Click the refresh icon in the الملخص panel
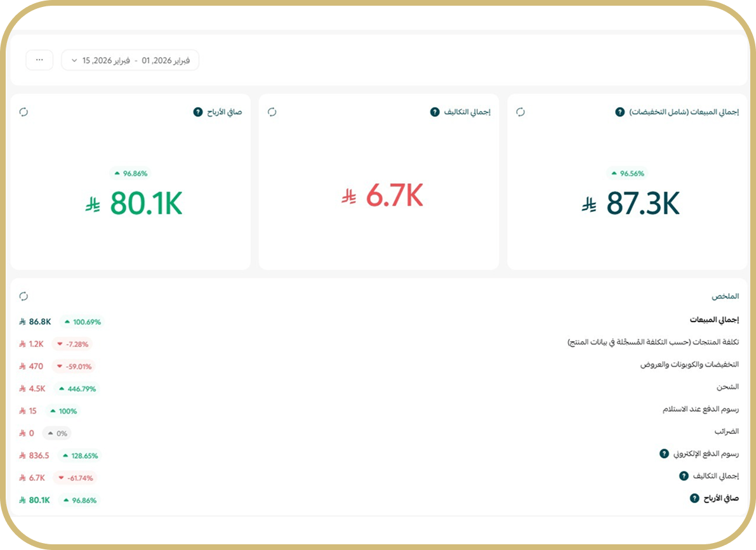Viewport: 756px width, 550px height. [x=23, y=296]
